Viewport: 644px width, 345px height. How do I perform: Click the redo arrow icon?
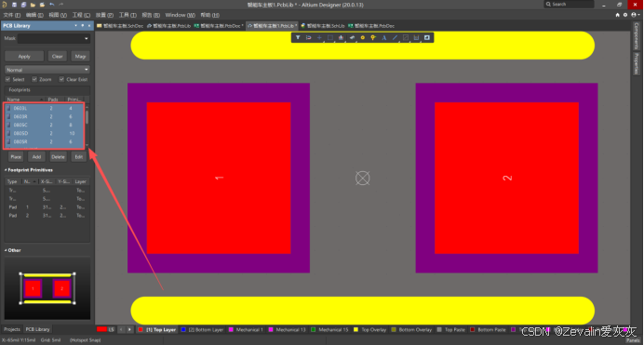(x=61, y=5)
